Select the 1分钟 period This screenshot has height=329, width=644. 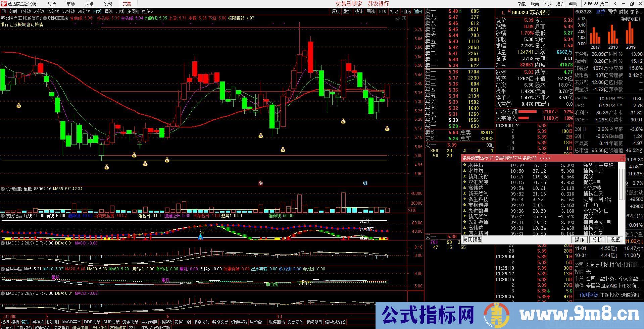[26, 11]
